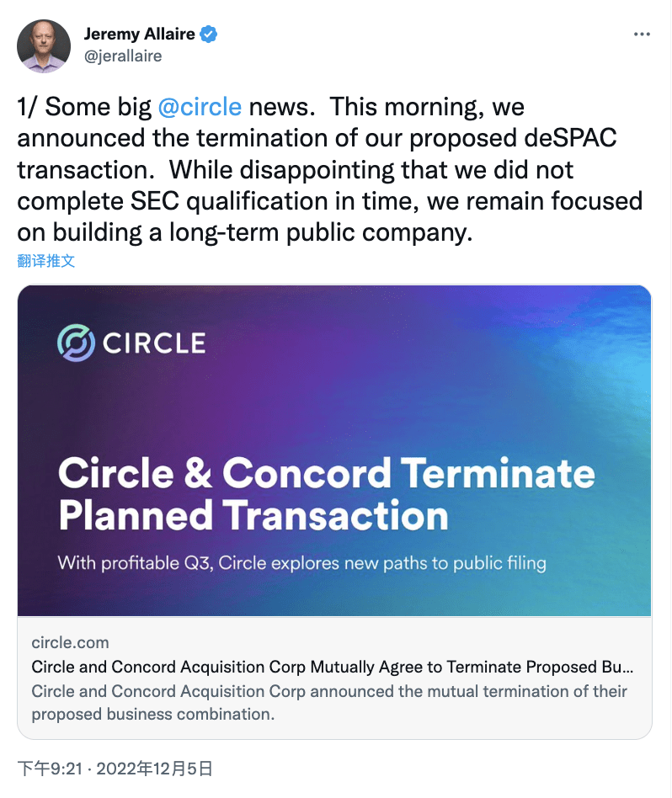This screenshot has height=798, width=672.
Task: Click the tweet body text about deSPAC
Action: click(x=330, y=169)
